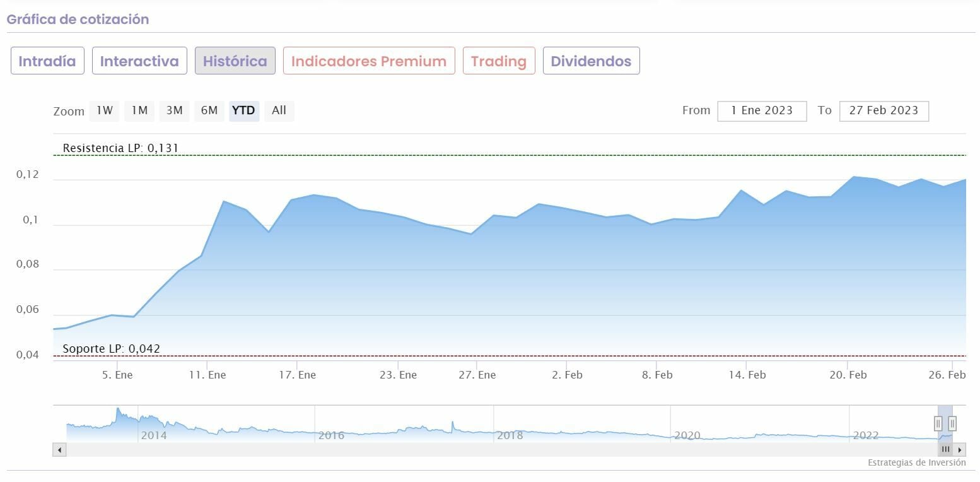Grab the left navigator range handle

938,423
